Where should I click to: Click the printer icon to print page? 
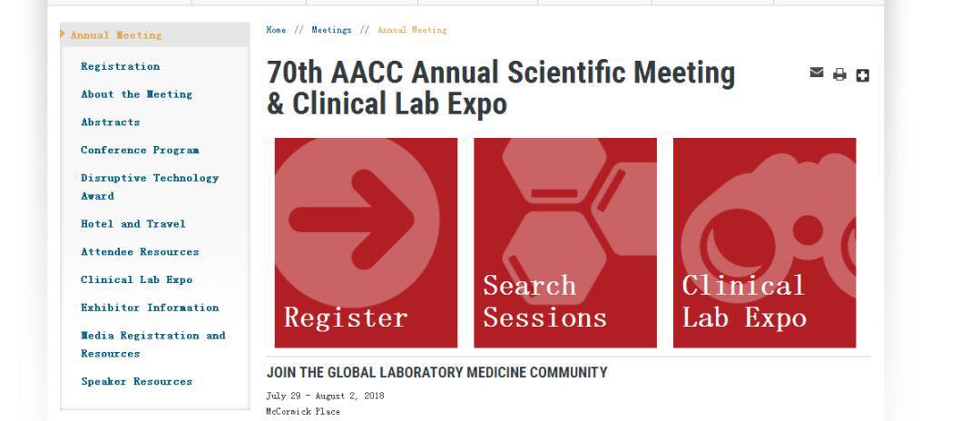[839, 75]
